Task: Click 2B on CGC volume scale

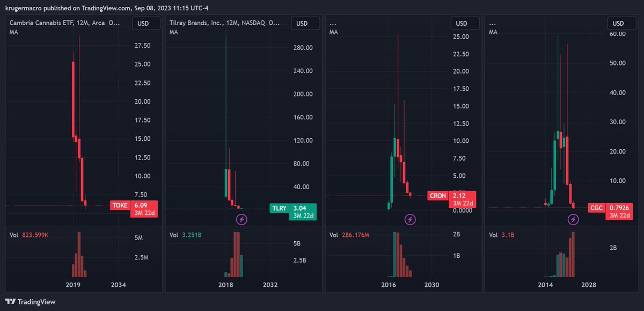Action: tap(613, 248)
